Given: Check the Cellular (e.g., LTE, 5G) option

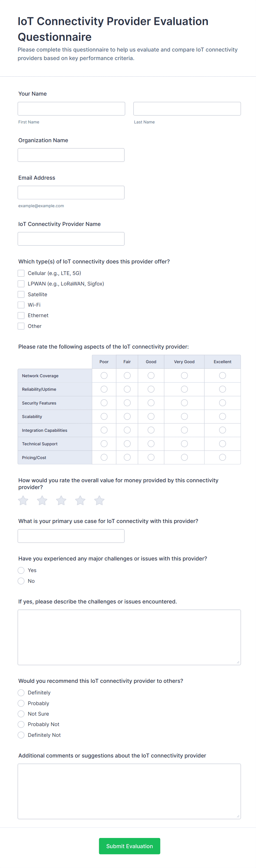Looking at the screenshot, I should (x=21, y=273).
